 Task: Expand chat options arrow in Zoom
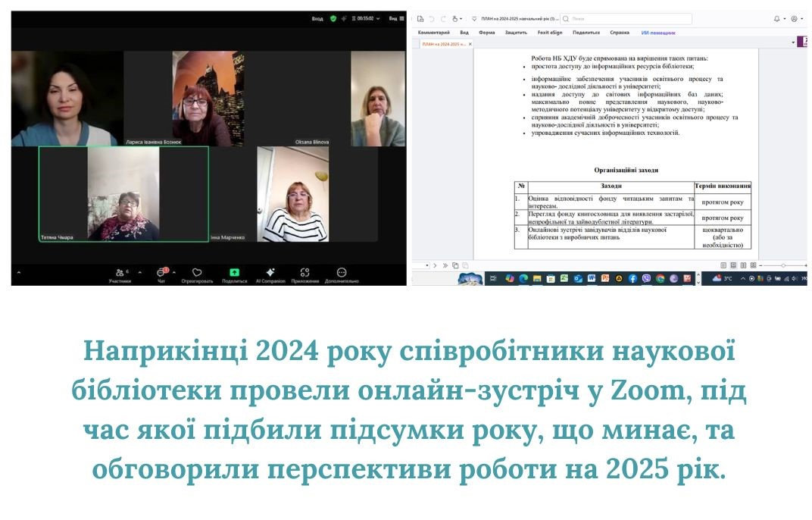click(x=174, y=272)
